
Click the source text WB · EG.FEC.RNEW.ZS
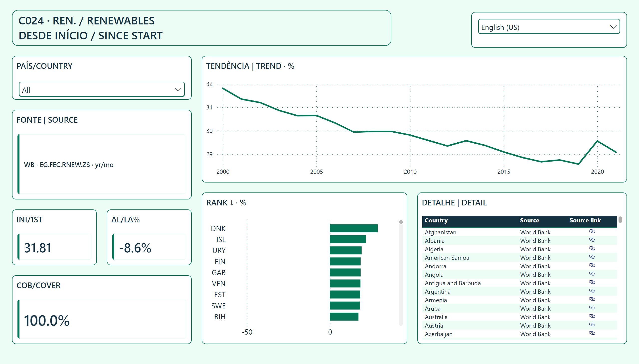pyautogui.click(x=57, y=165)
